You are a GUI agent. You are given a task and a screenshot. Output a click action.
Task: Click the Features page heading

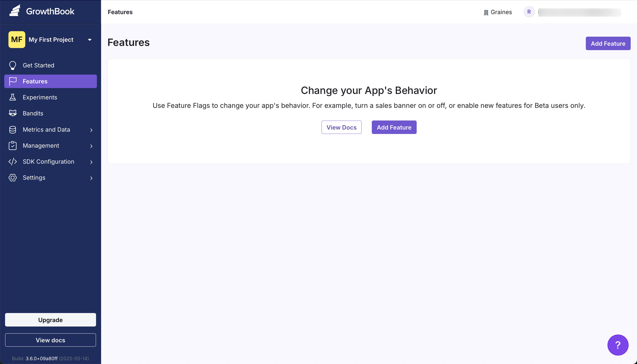[x=128, y=42]
